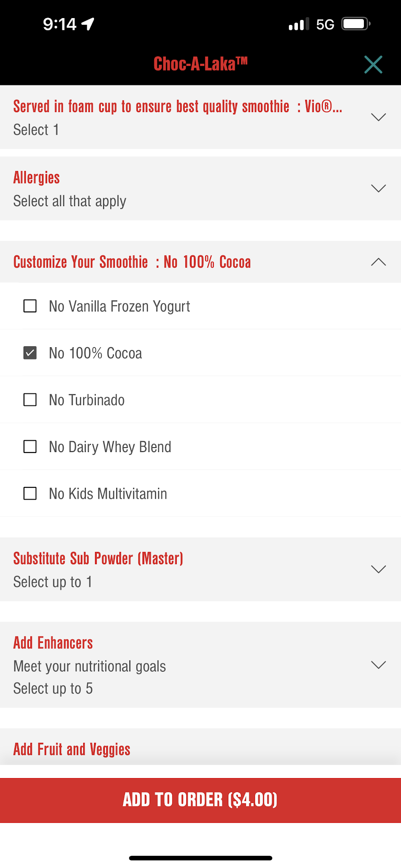Expand Substitute Sub Powder (Master) chevron

click(378, 569)
